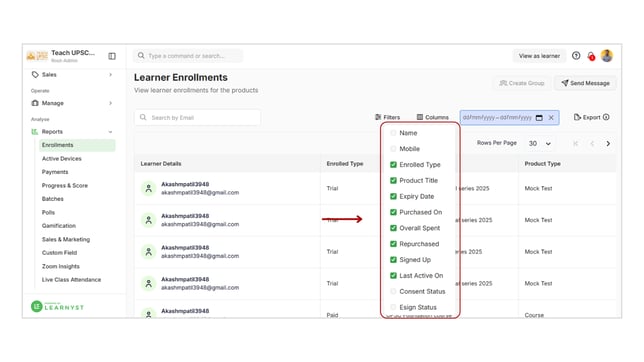Open Gamification report

(x=59, y=226)
